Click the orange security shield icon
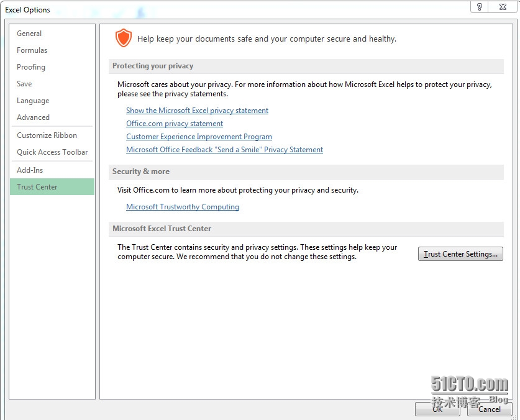The image size is (520, 420). 124,38
